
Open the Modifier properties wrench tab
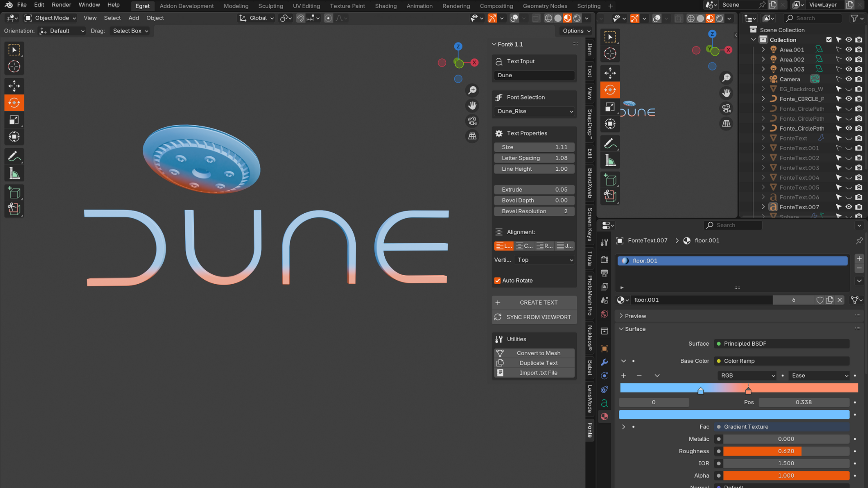click(x=604, y=362)
